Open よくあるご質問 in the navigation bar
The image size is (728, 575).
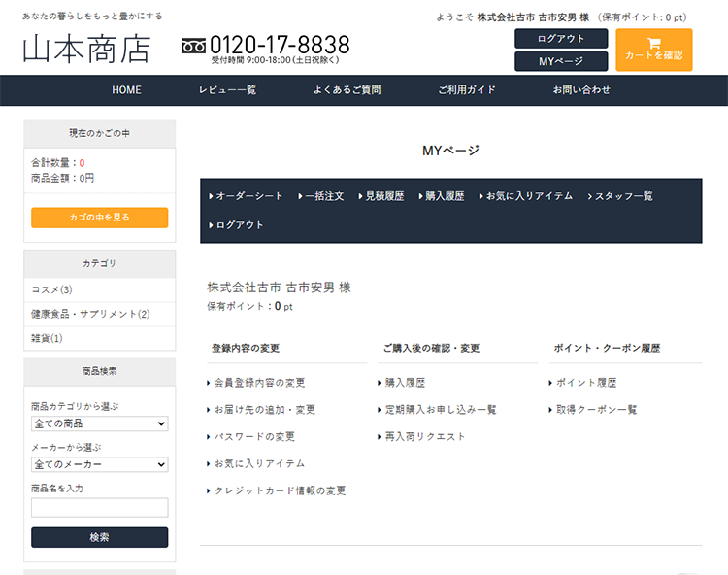pos(347,90)
